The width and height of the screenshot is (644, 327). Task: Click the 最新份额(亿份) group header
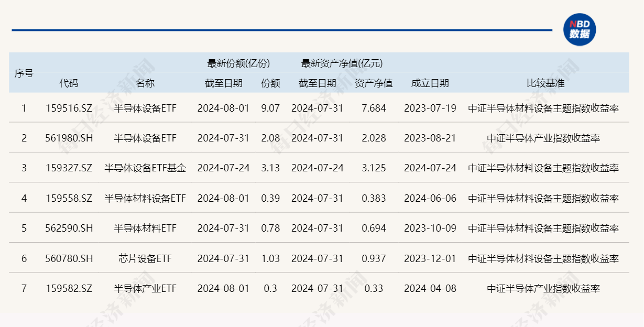[238, 63]
